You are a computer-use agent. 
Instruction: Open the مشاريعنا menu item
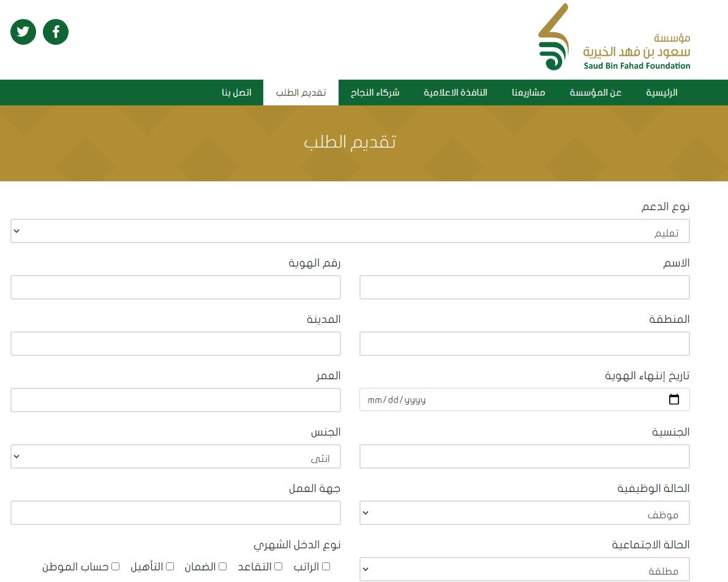point(528,93)
